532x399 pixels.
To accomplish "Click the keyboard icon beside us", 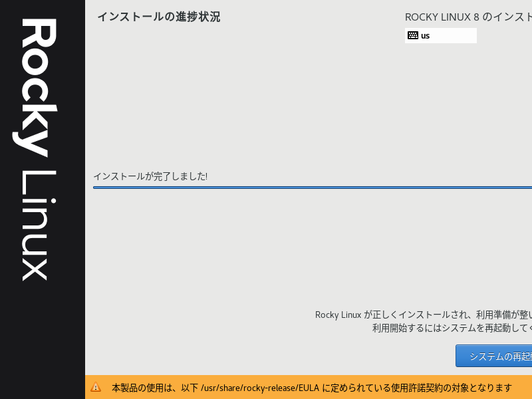I will tap(413, 35).
